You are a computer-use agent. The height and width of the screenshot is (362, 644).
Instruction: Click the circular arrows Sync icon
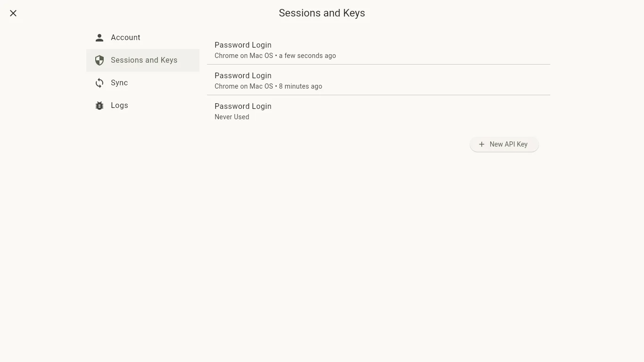tap(99, 83)
